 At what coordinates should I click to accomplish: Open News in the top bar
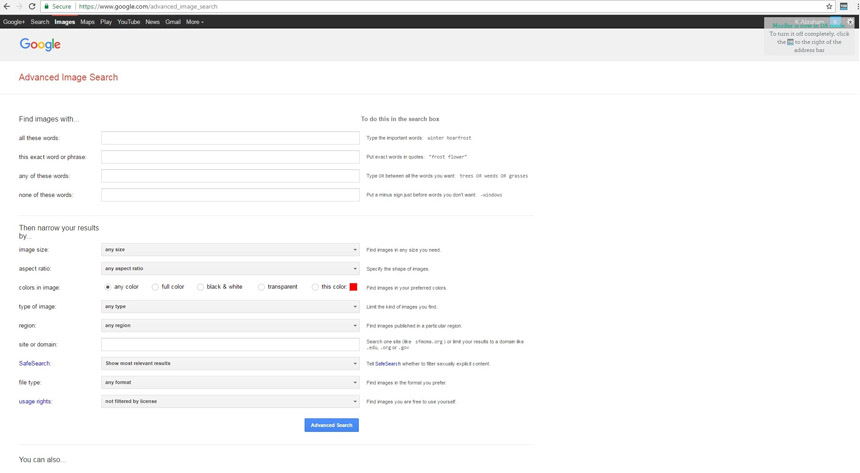pyautogui.click(x=152, y=22)
